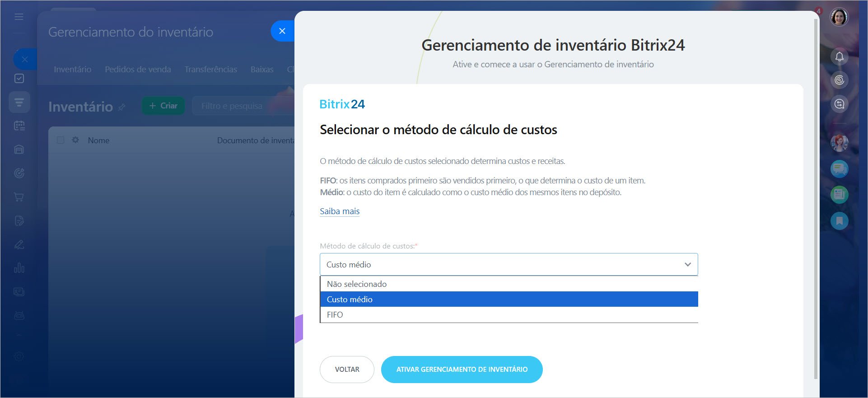
Task: Open the Método de cálculo de custos dropdown
Action: click(x=509, y=264)
